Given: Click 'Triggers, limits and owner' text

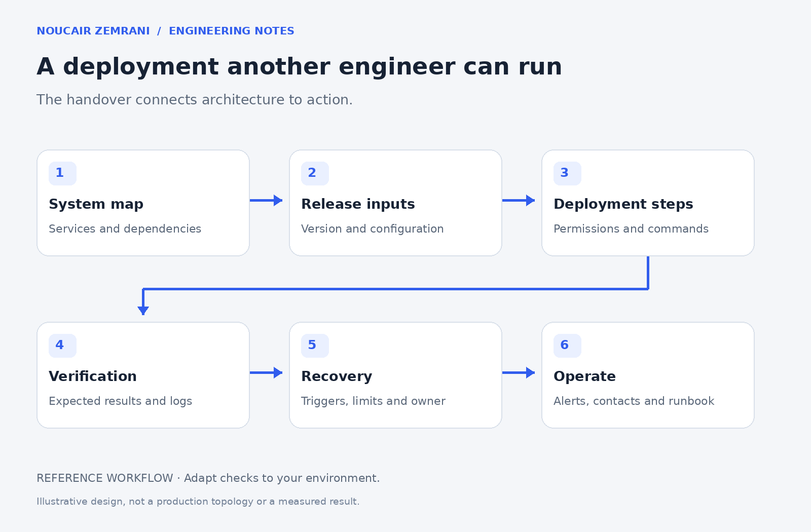Looking at the screenshot, I should tap(373, 401).
